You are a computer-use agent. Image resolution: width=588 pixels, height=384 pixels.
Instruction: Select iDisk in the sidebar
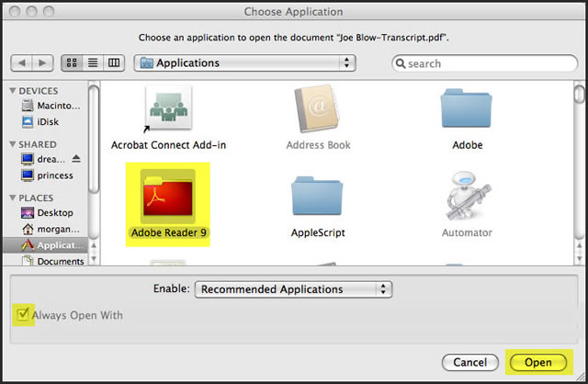[x=40, y=122]
